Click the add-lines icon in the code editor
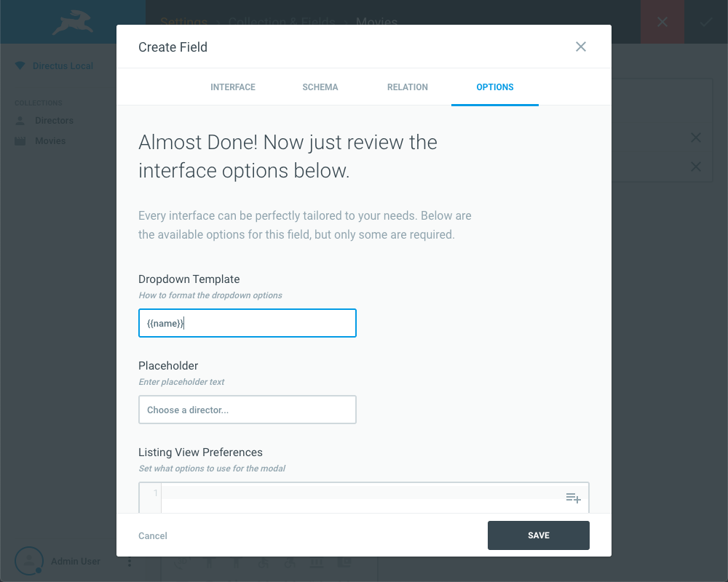Image resolution: width=728 pixels, height=582 pixels. (574, 498)
